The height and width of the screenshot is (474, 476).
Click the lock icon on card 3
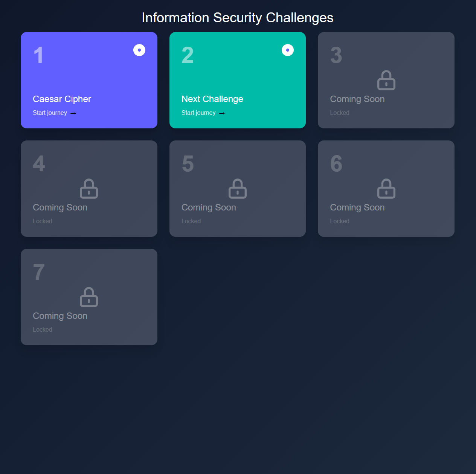point(386,80)
